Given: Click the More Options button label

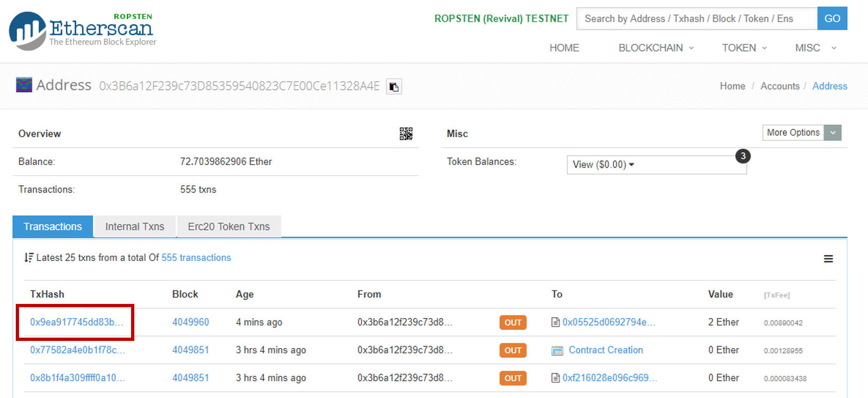Looking at the screenshot, I should [793, 133].
